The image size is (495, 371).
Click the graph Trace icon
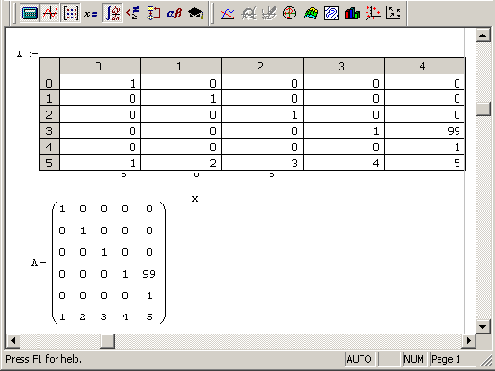[269, 13]
